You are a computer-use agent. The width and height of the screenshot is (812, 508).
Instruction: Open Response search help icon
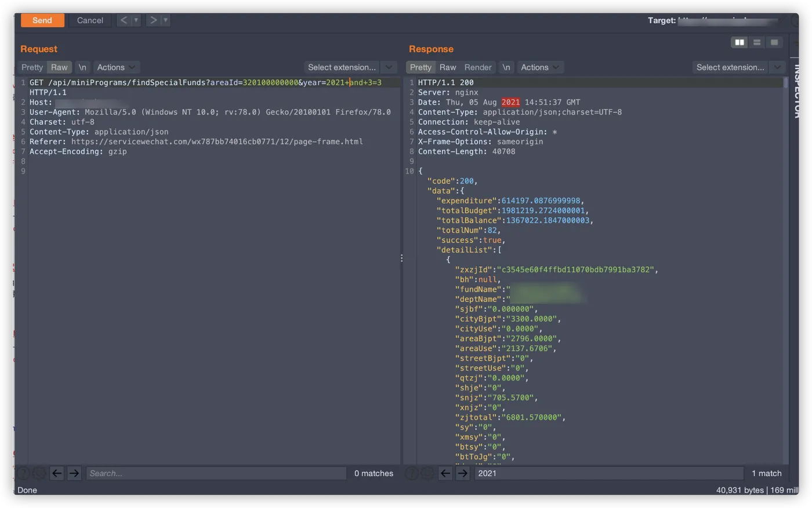point(412,473)
